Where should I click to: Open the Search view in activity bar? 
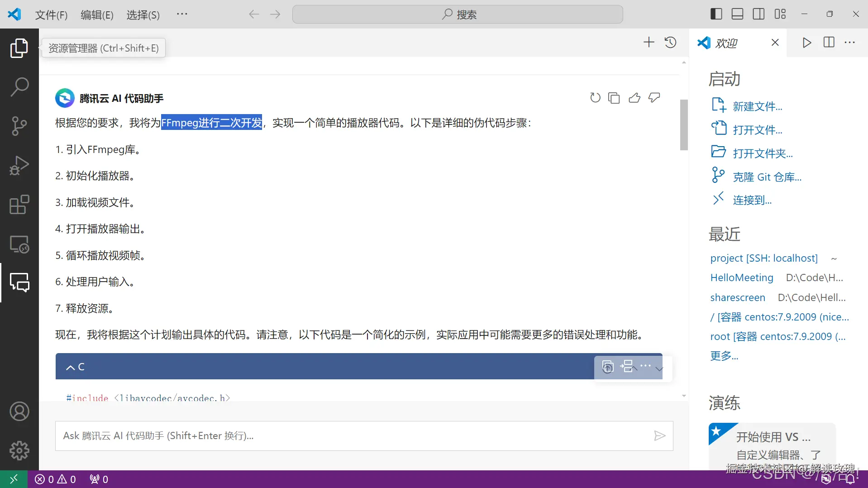(x=19, y=87)
